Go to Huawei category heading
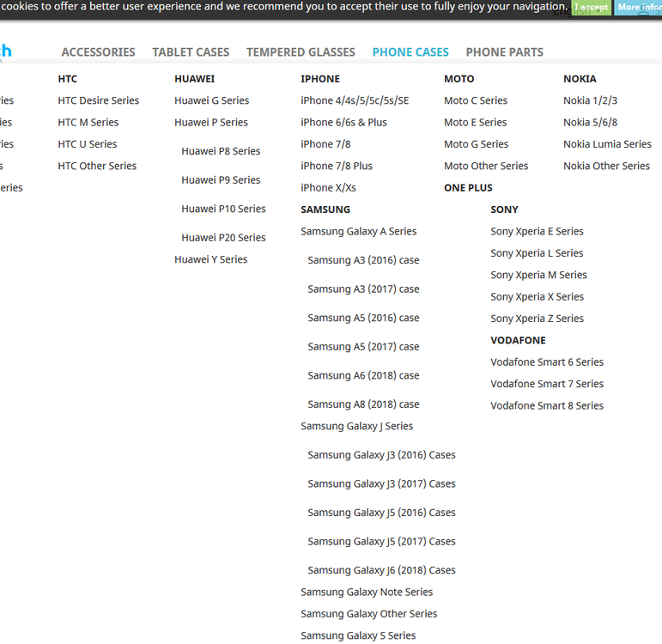The width and height of the screenshot is (662, 644). point(195,79)
